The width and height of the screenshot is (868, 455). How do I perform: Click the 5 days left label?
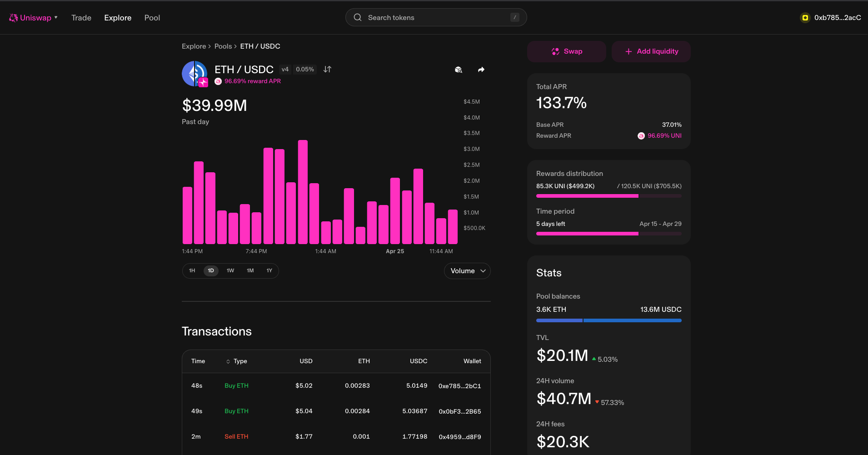[x=550, y=224]
